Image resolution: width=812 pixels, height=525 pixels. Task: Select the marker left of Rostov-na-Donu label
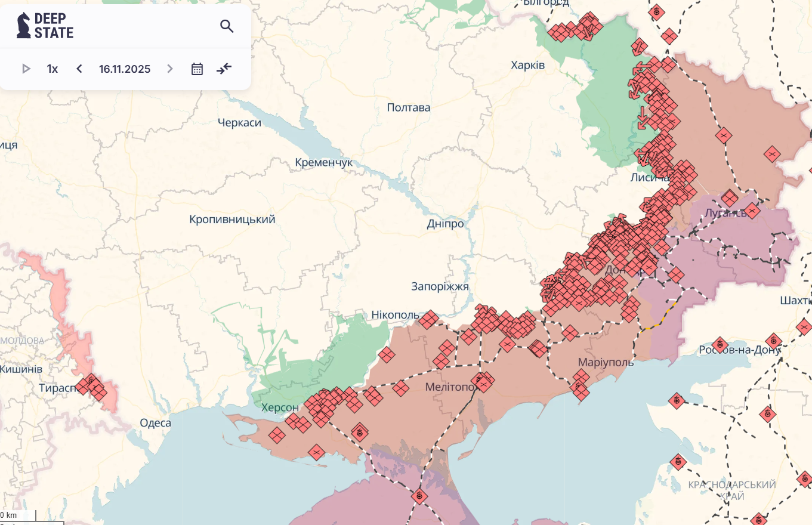(720, 345)
